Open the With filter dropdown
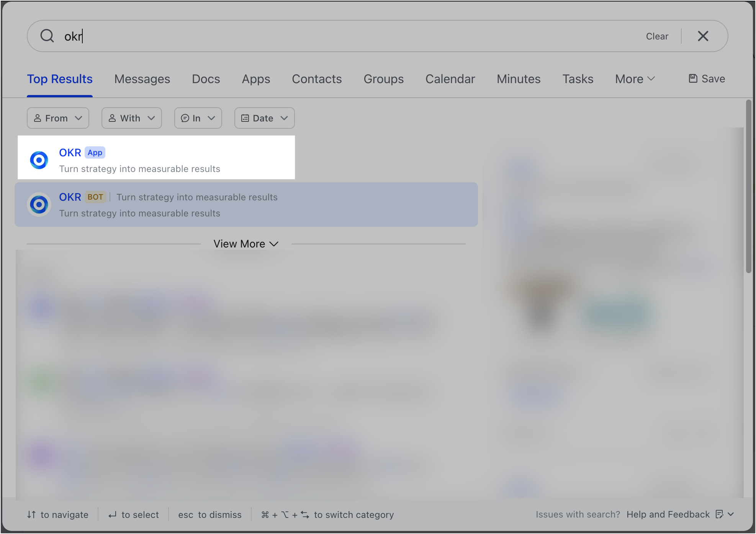This screenshot has height=534, width=756. [x=131, y=118]
